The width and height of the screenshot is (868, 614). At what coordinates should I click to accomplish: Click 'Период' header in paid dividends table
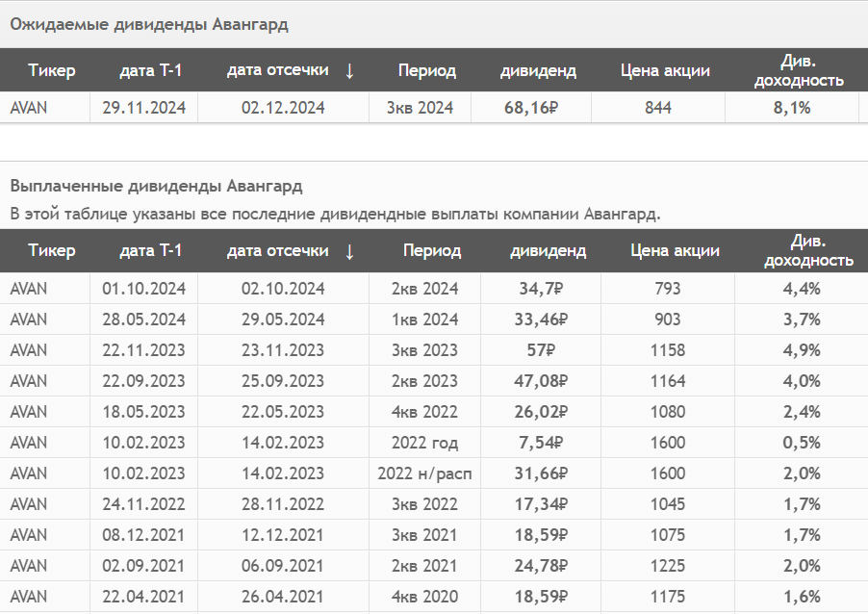point(432,251)
